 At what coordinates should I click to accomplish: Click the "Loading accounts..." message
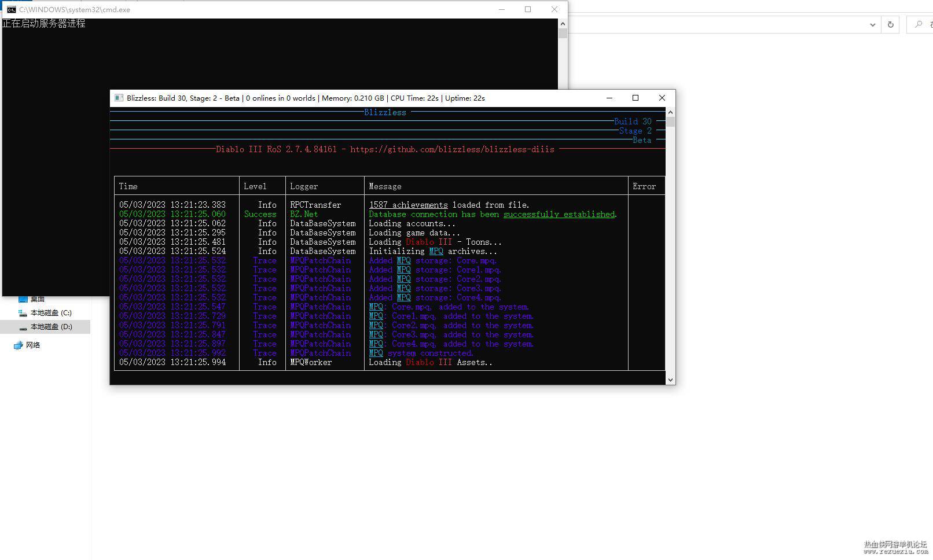[412, 223]
